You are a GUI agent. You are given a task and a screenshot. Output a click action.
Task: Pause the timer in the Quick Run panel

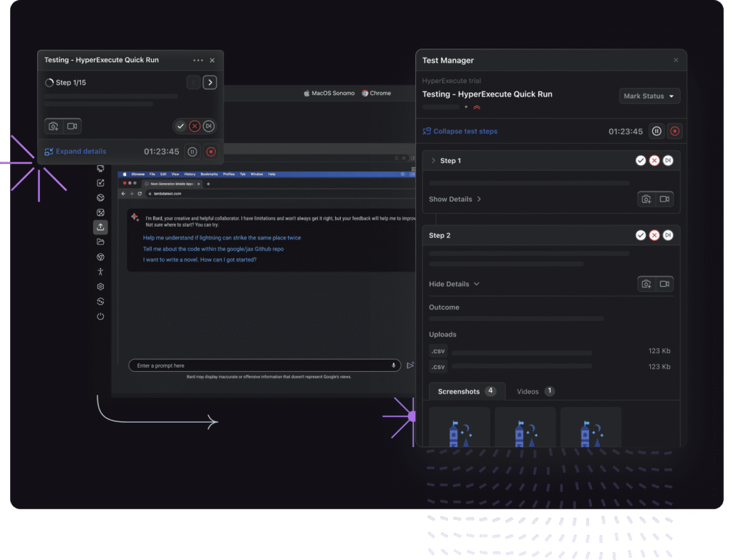coord(192,152)
